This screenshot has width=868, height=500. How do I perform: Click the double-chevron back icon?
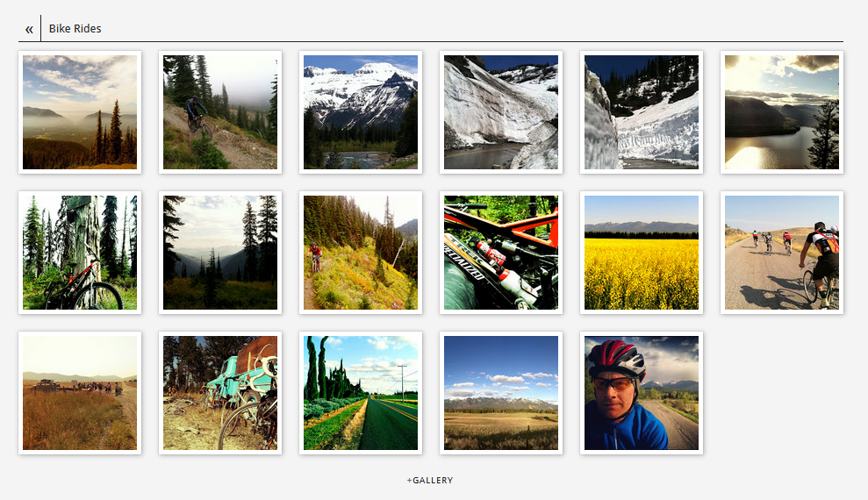(29, 29)
